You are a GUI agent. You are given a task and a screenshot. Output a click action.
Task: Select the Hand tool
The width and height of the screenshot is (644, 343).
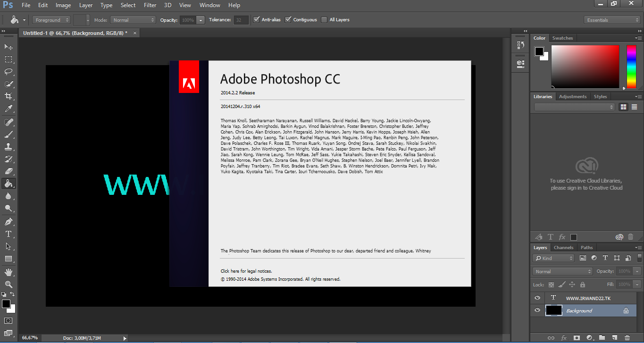click(x=8, y=272)
